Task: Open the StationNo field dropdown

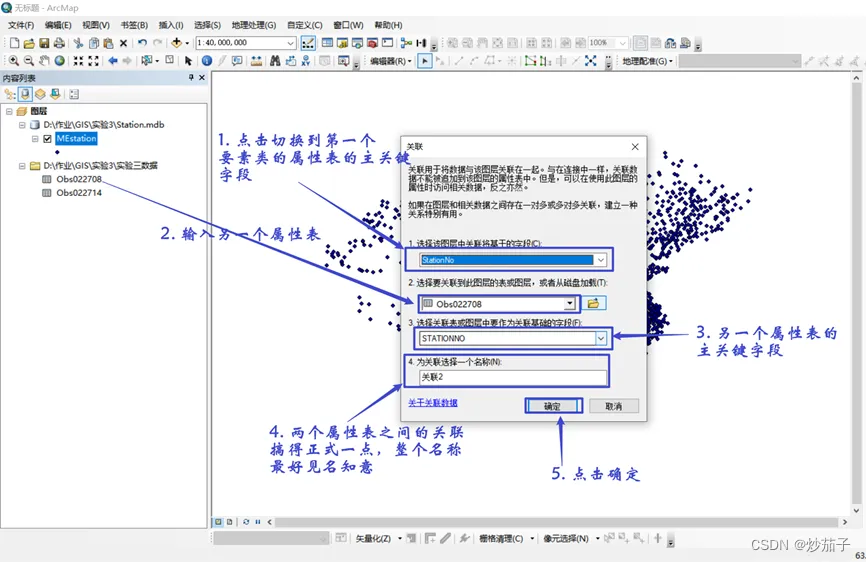Action: click(600, 259)
